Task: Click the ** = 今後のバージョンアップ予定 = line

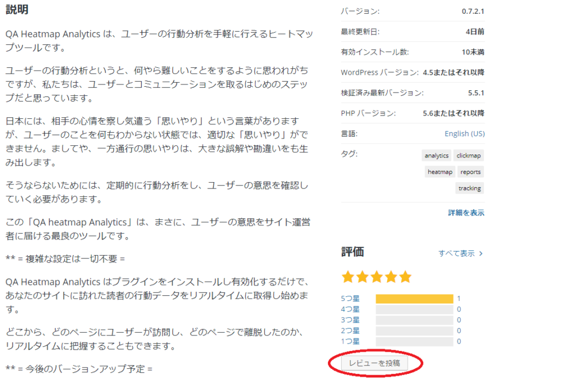Action: click(79, 369)
